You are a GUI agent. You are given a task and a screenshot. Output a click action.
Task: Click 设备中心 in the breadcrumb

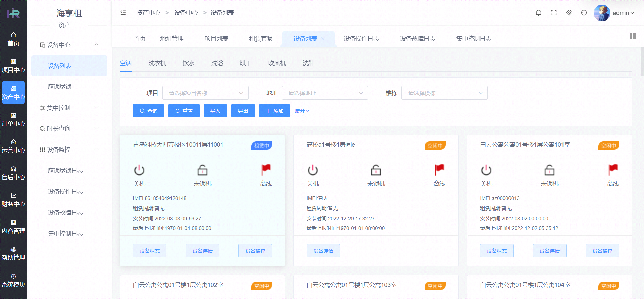tap(186, 13)
